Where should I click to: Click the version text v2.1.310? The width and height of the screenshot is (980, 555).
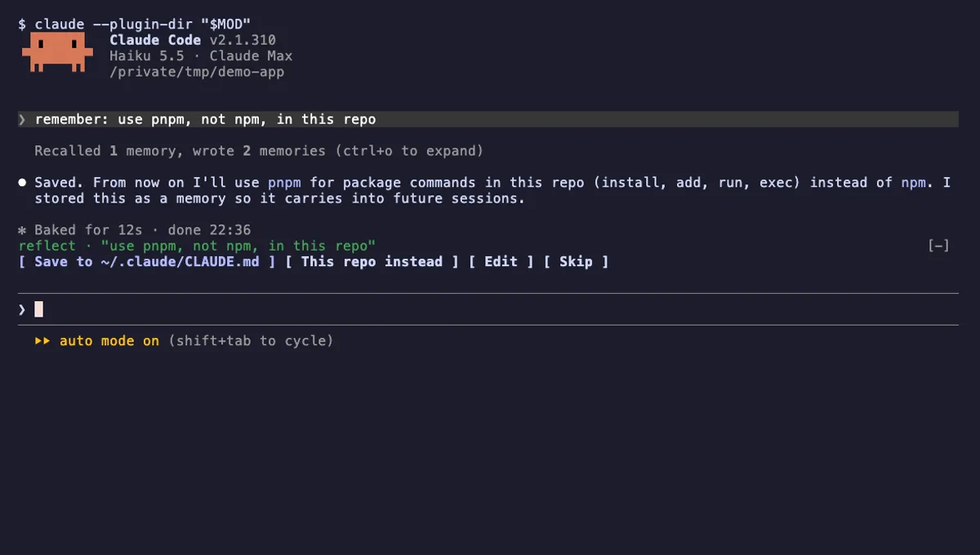tap(243, 40)
